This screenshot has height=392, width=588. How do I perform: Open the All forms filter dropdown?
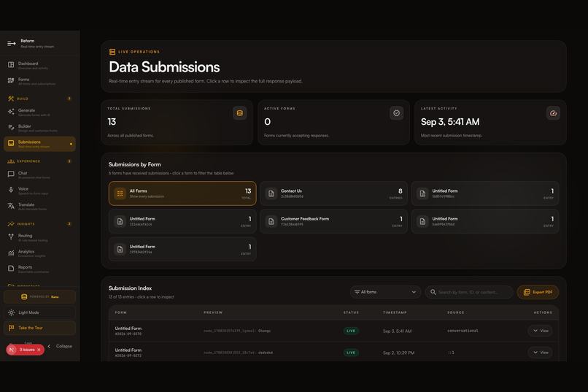click(385, 292)
